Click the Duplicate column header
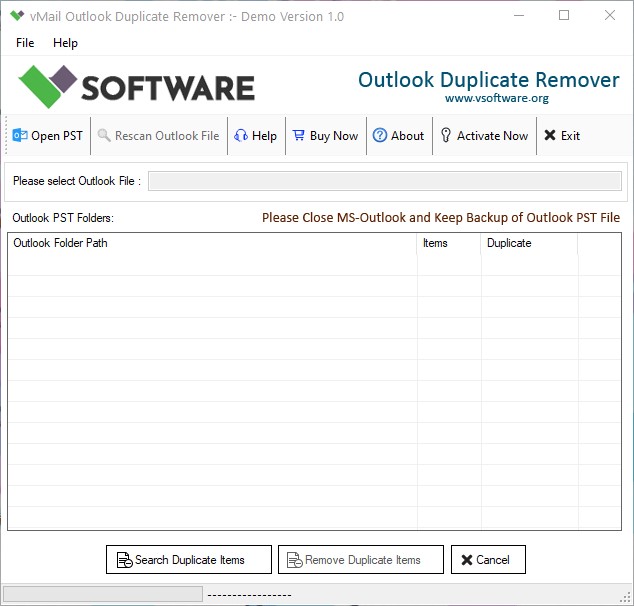This screenshot has height=606, width=634. point(529,243)
